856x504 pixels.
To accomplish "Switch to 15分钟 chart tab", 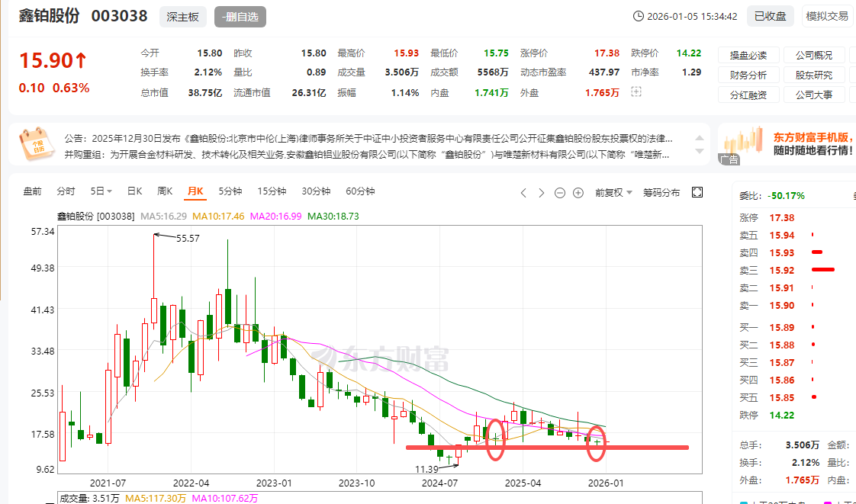I will coord(272,191).
